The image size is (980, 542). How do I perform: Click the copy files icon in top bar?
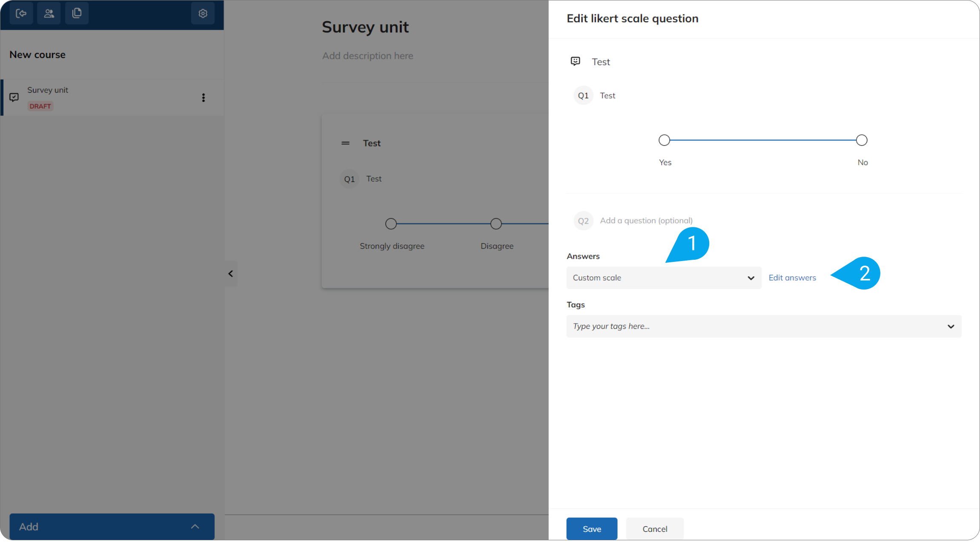coord(77,13)
